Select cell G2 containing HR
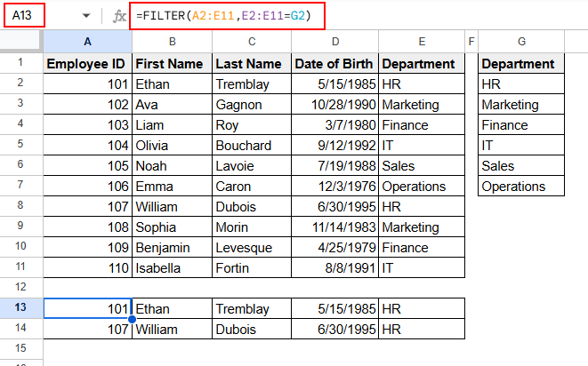 pyautogui.click(x=521, y=84)
